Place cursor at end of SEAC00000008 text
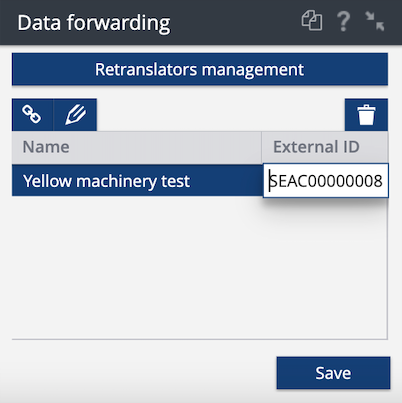Image resolution: width=402 pixels, height=403 pixels. 383,181
